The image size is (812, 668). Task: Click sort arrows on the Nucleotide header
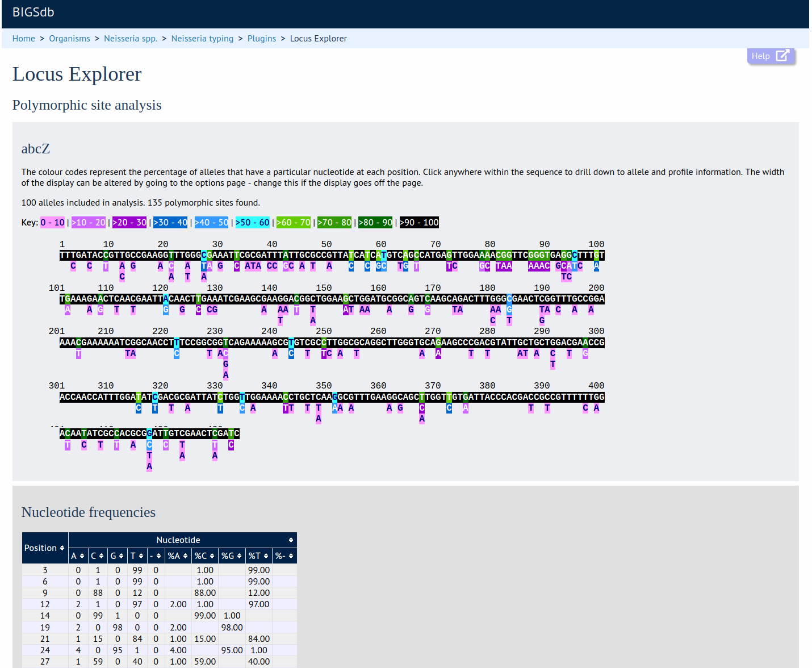(291, 540)
